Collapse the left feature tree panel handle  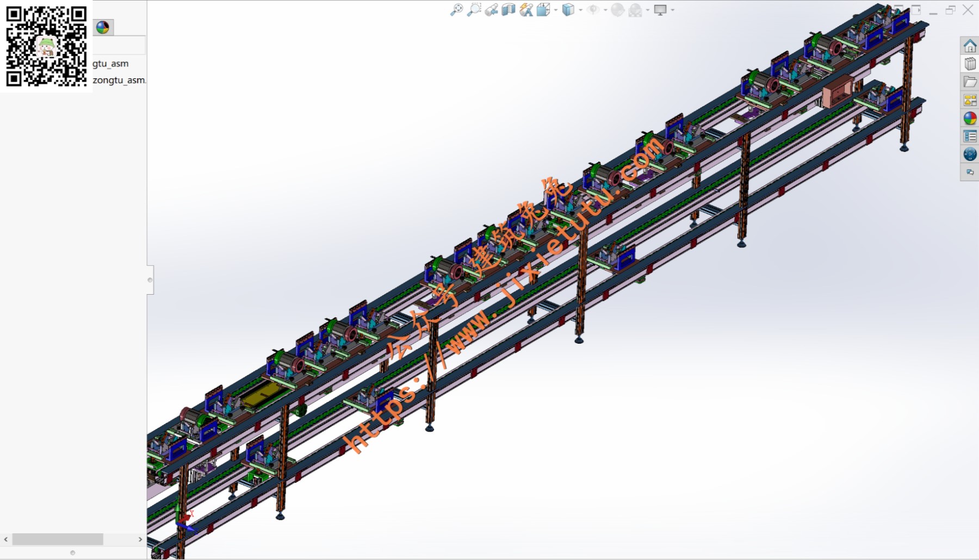[150, 280]
